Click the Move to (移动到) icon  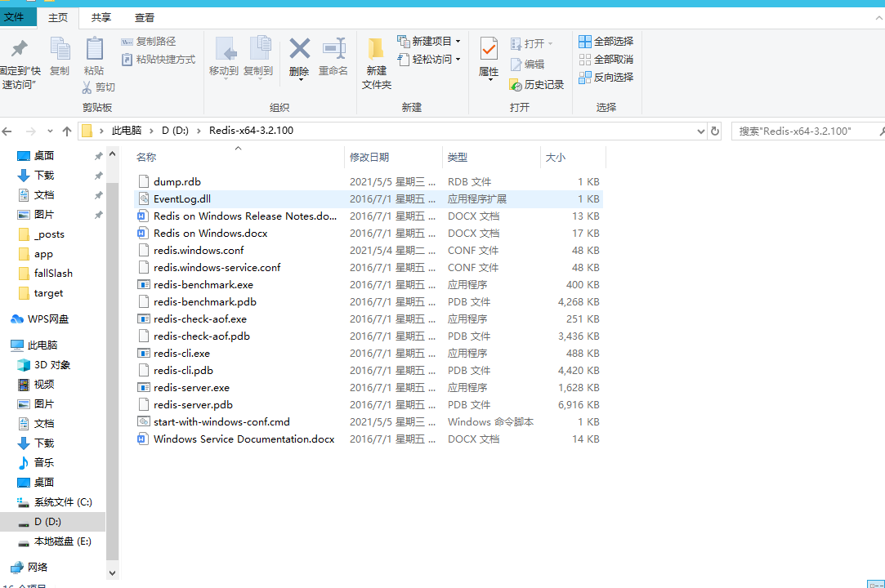pyautogui.click(x=224, y=49)
